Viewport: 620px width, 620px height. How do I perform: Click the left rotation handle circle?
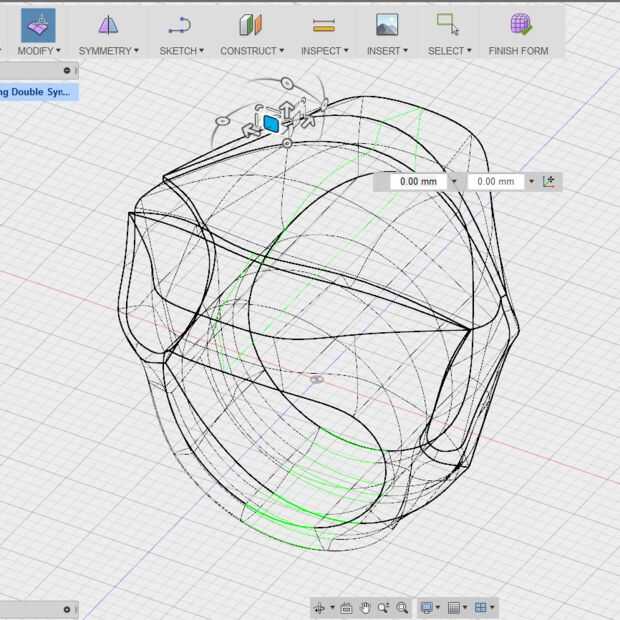[223, 120]
